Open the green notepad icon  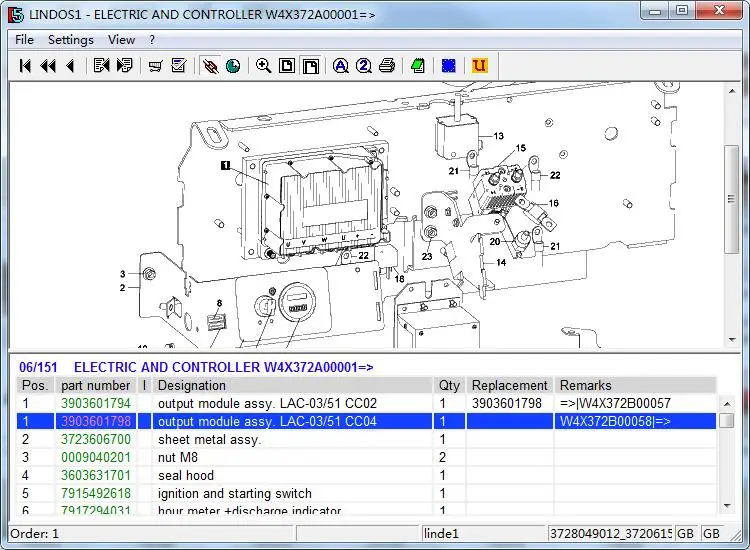click(x=418, y=66)
